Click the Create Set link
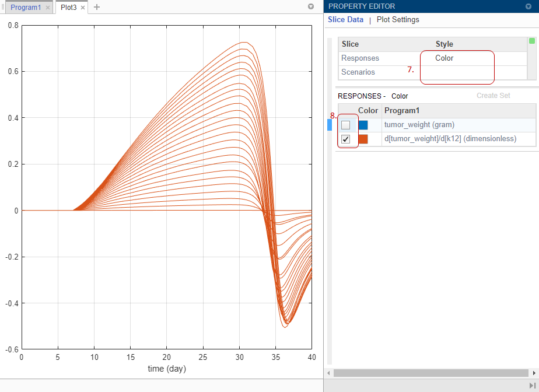The width and height of the screenshot is (539, 392). tap(493, 96)
